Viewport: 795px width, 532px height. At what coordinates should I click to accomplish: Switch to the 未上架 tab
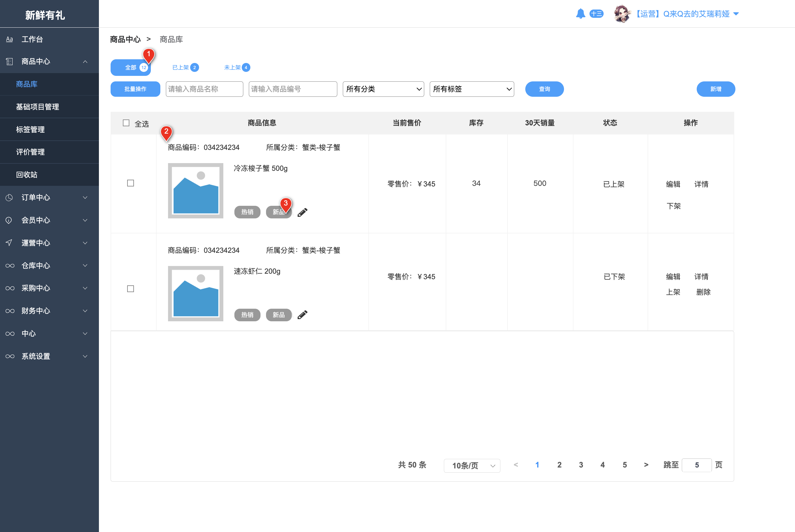[237, 68]
